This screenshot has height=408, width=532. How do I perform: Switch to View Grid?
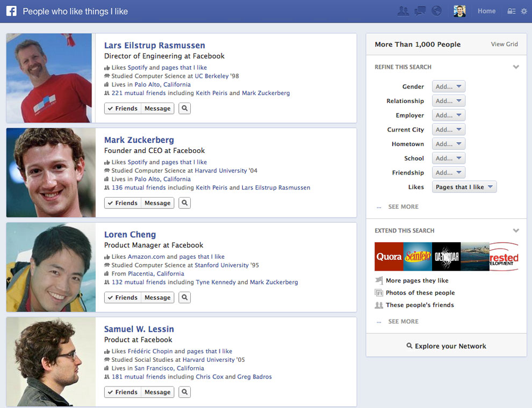click(x=504, y=44)
